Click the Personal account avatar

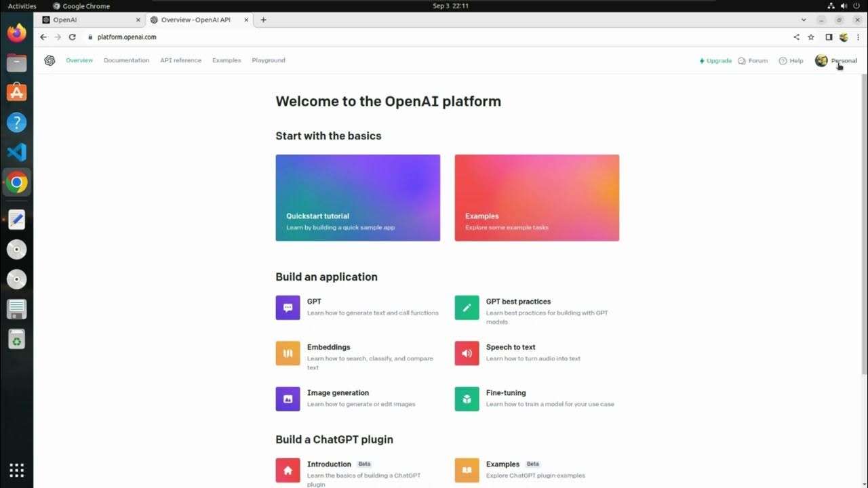point(821,60)
